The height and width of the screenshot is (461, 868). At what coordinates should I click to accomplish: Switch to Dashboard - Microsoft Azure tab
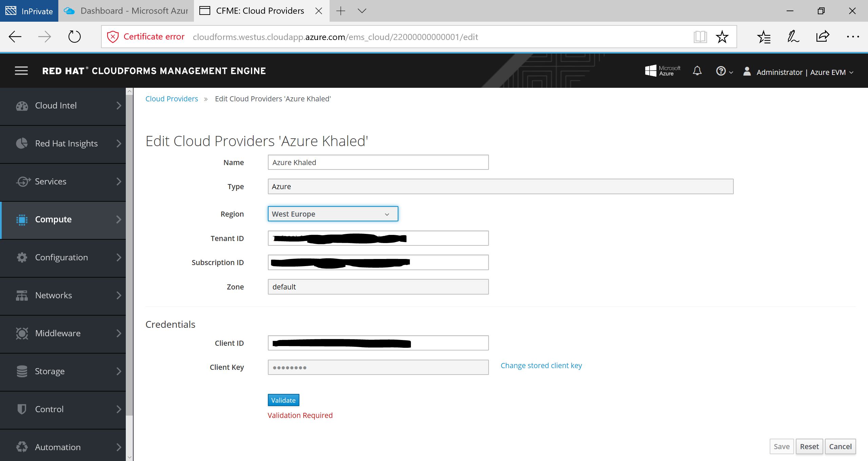pos(126,11)
